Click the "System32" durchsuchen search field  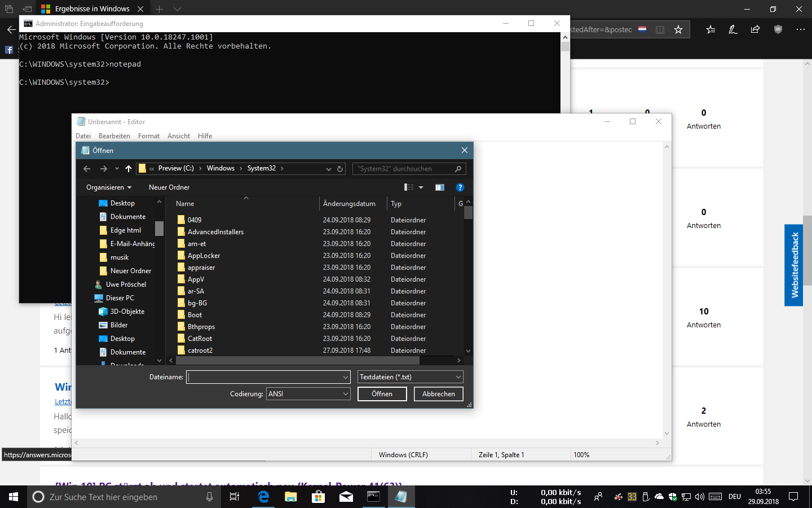[409, 169]
